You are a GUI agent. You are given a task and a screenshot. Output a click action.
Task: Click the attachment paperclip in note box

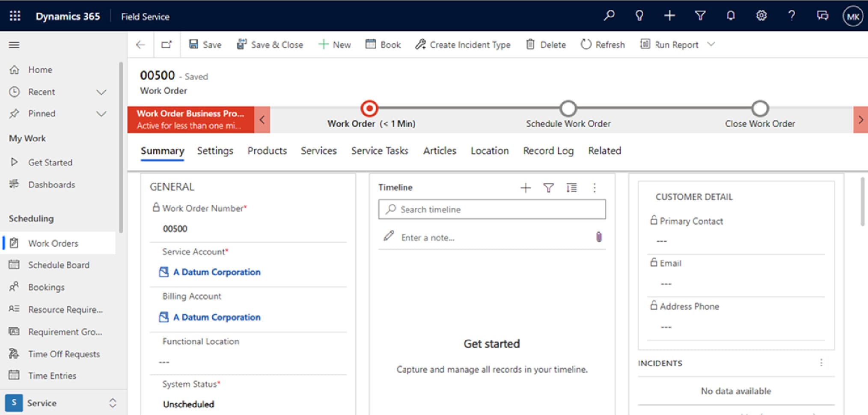(599, 237)
